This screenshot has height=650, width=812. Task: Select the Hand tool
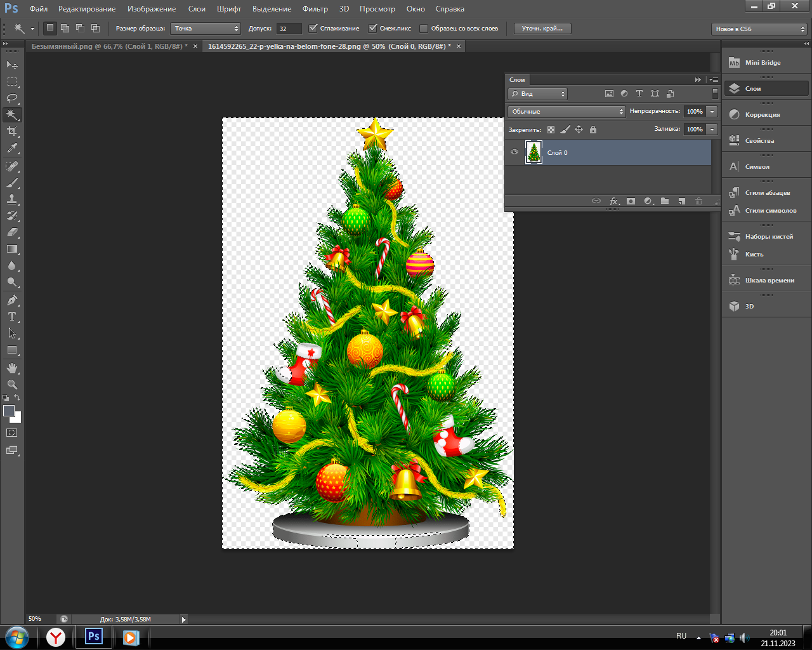pos(12,368)
